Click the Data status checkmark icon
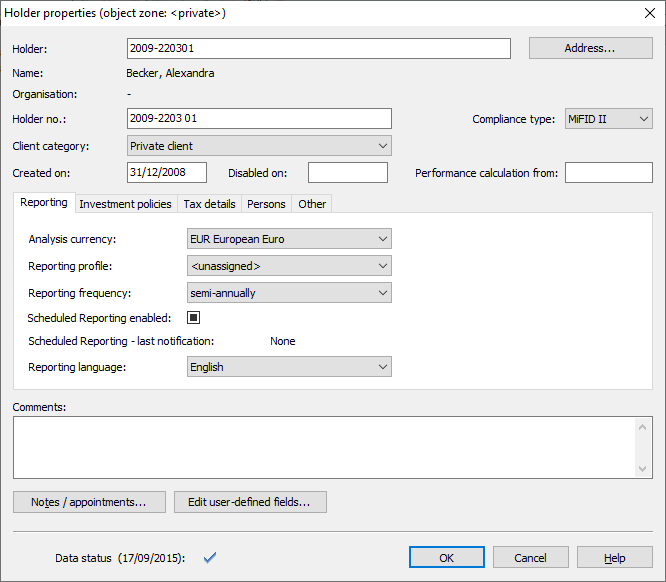The width and height of the screenshot is (666, 582). point(210,557)
